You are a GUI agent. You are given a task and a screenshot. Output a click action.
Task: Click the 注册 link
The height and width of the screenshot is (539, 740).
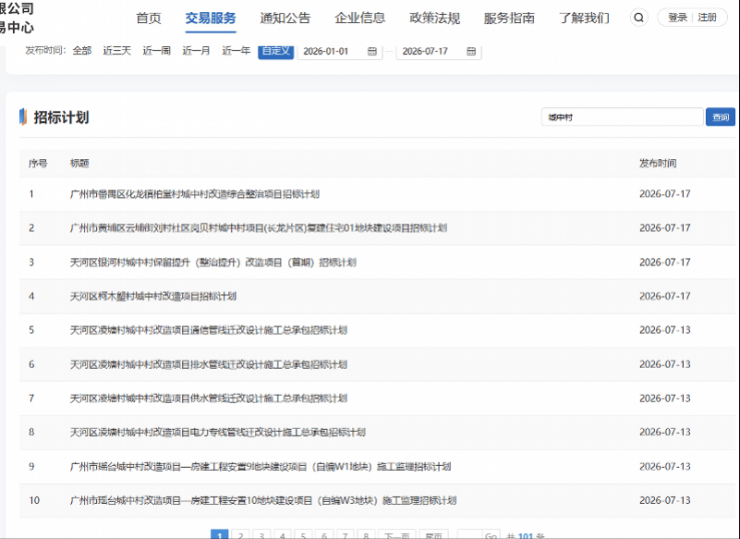tap(707, 17)
